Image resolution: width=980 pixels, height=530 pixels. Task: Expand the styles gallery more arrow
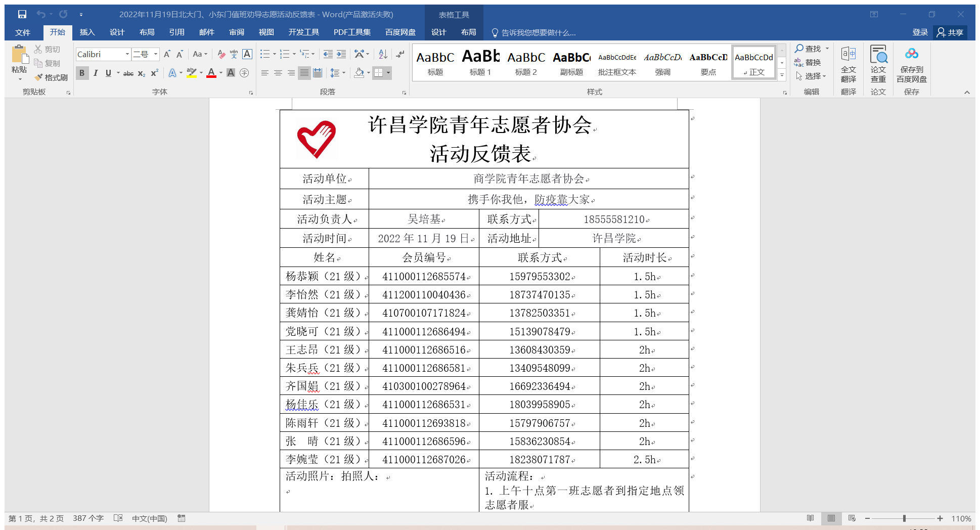tap(782, 75)
